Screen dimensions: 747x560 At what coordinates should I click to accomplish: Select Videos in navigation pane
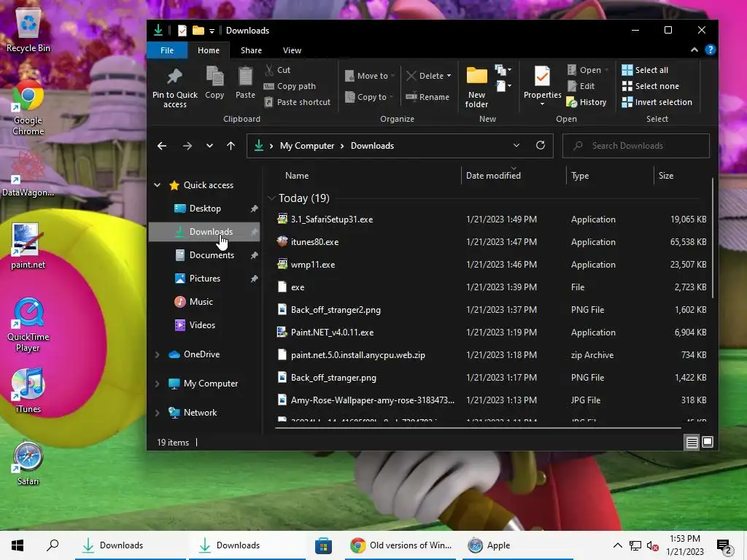pyautogui.click(x=203, y=324)
